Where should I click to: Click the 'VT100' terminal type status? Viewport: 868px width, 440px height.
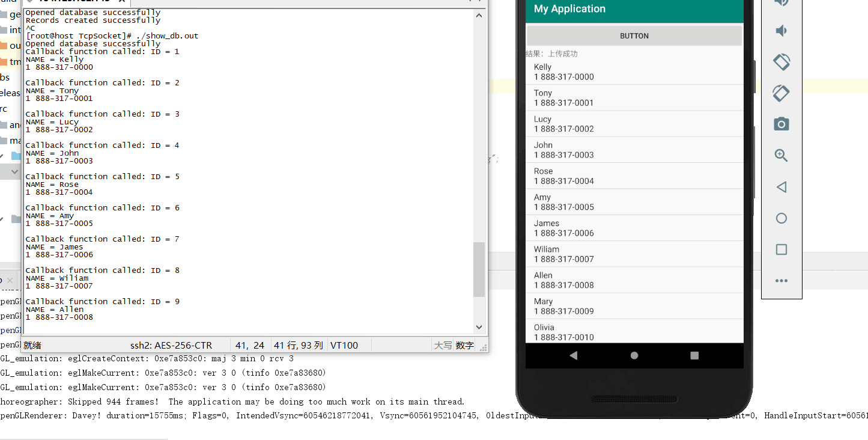tap(344, 345)
